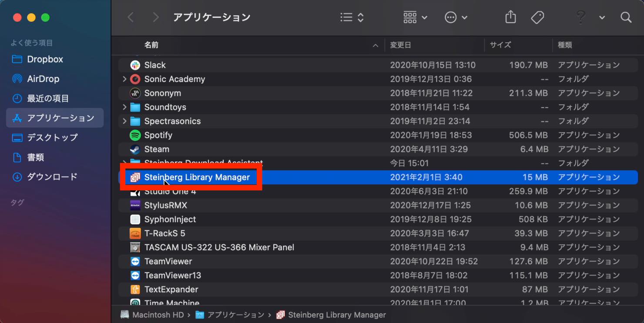Click the 今日 15:01 date cell

tap(409, 163)
